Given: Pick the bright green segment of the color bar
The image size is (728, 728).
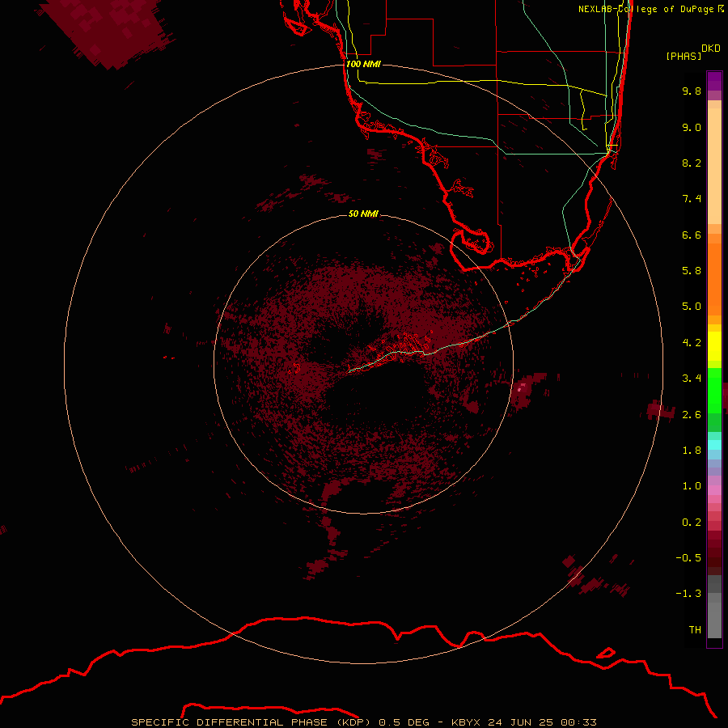Looking at the screenshot, I should [714, 390].
